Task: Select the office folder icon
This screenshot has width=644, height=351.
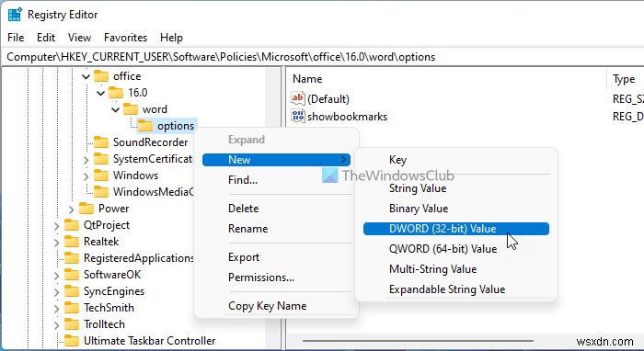Action: [x=101, y=76]
